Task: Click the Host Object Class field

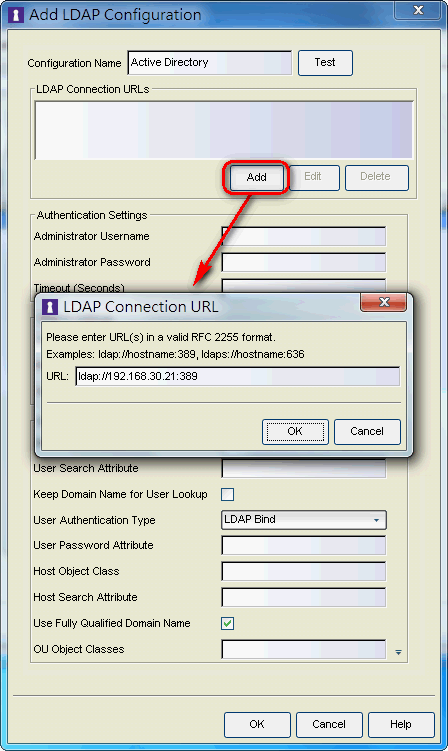Action: [x=304, y=571]
